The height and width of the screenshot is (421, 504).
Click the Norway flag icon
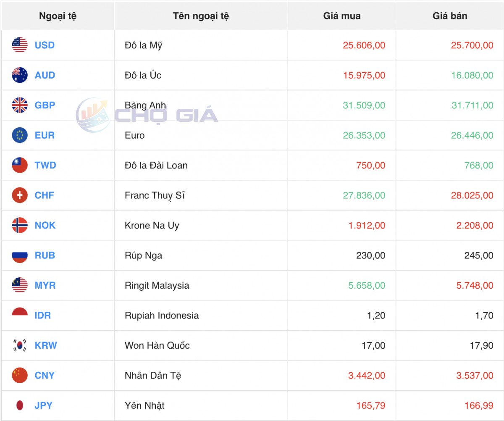[x=20, y=225]
